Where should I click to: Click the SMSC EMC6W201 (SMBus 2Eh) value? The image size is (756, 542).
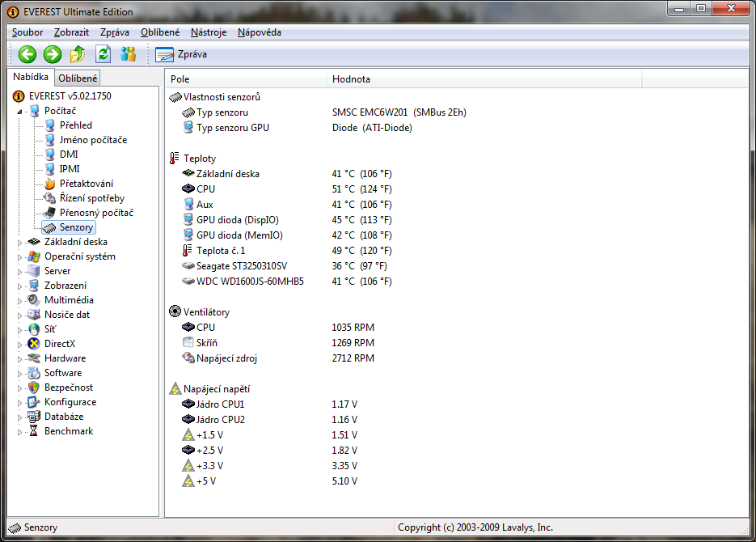[399, 112]
